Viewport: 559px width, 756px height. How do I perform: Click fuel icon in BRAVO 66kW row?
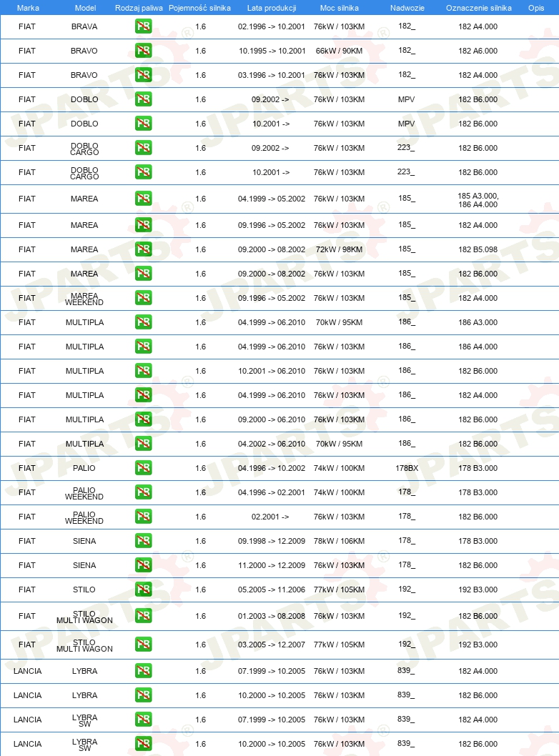tap(143, 50)
